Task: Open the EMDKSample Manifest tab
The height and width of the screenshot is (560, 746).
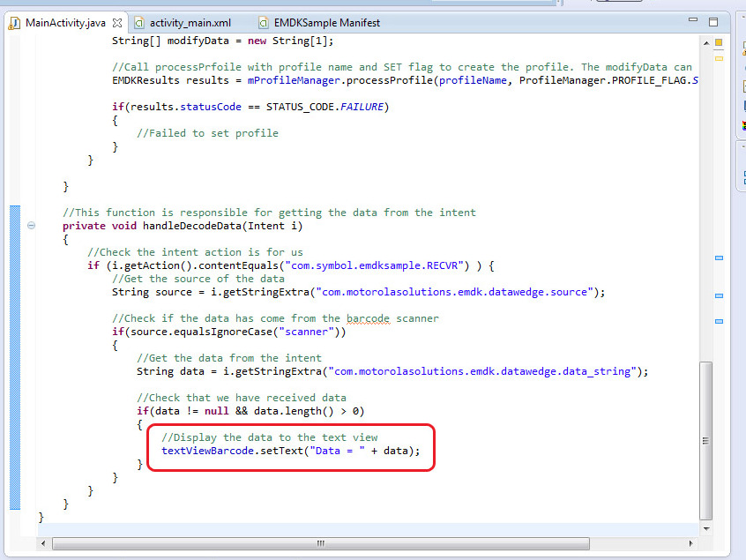Action: (327, 22)
